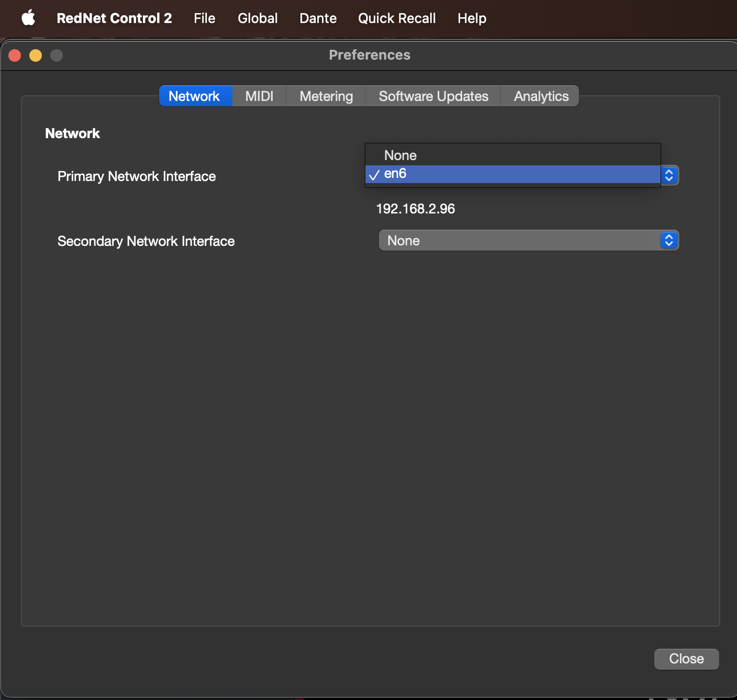Open the RedNet Control 2 app menu
The width and height of the screenshot is (737, 700).
click(114, 18)
